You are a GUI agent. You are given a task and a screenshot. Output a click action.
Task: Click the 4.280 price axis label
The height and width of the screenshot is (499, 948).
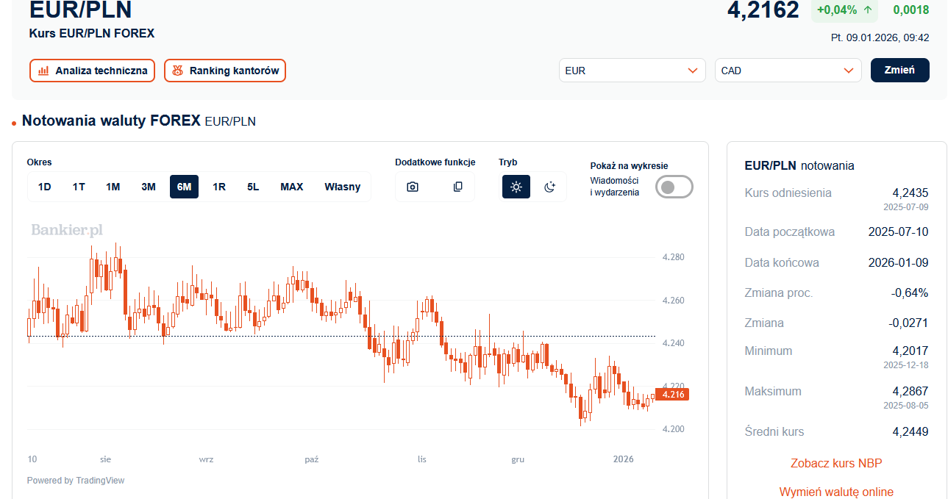(673, 257)
